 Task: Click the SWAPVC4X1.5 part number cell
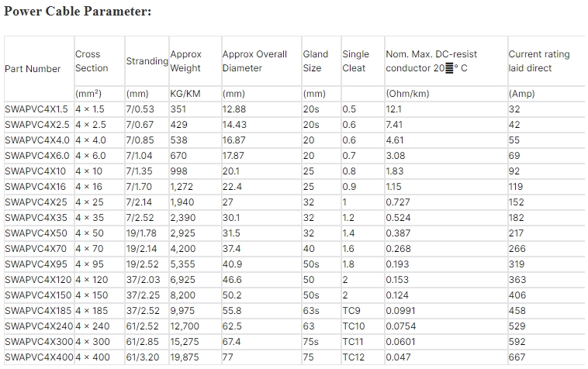point(36,109)
